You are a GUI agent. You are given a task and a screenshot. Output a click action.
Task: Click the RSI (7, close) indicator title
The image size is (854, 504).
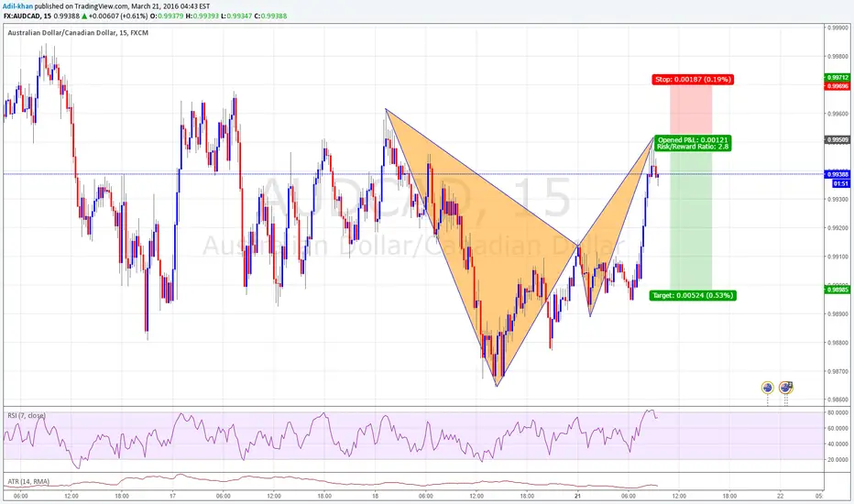coord(27,416)
